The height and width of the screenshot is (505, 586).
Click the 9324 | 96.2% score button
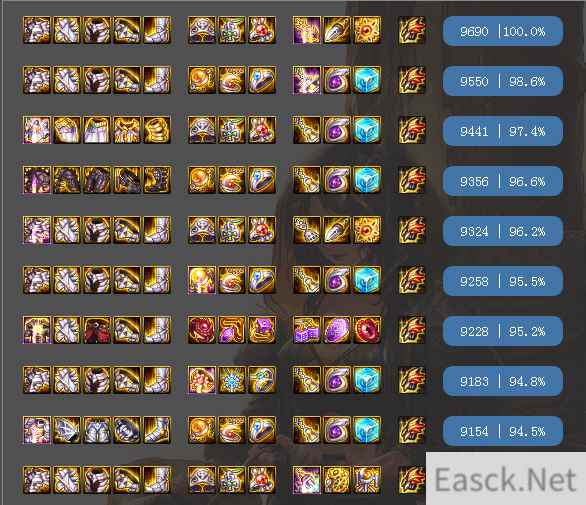(503, 231)
